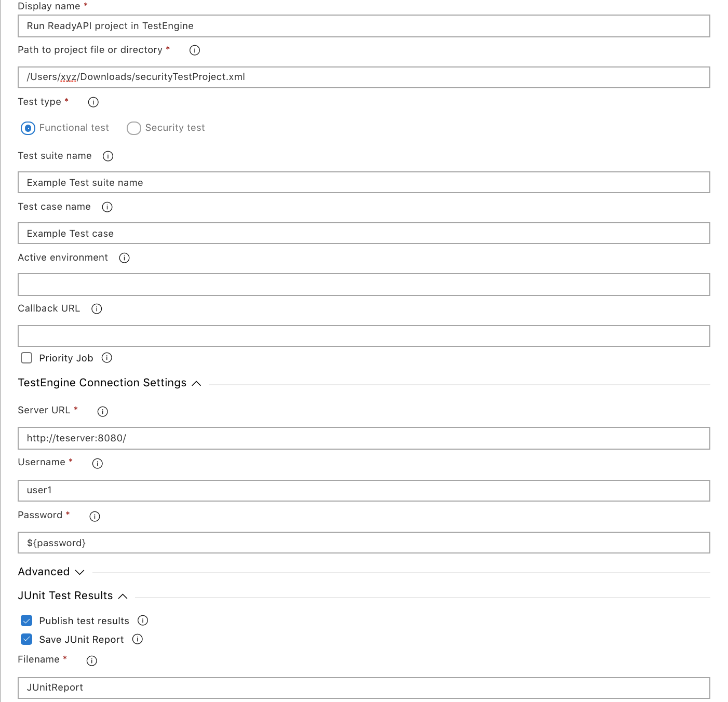
Task: Uncheck Save JUnit Report
Action: [26, 639]
